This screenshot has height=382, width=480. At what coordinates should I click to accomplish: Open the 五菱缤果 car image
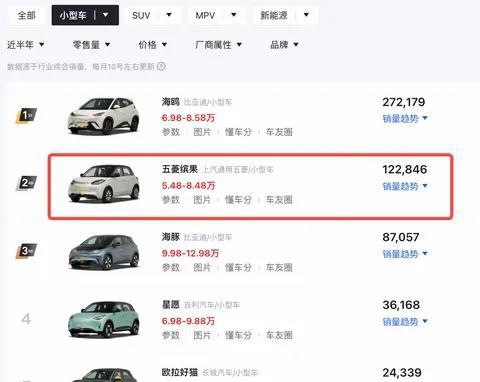[104, 183]
